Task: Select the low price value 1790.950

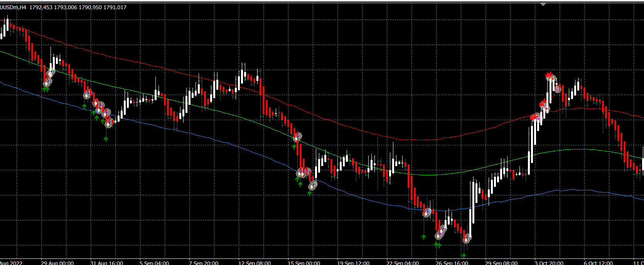Action: tap(90, 7)
